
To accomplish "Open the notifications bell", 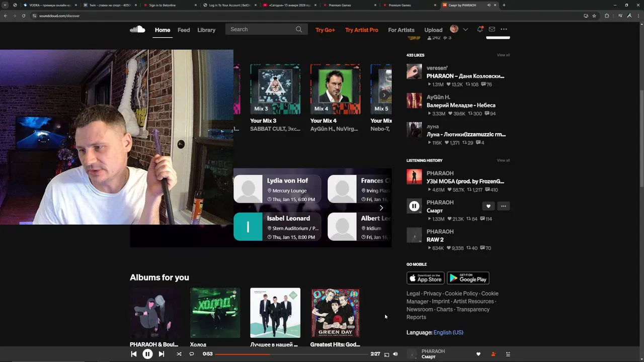I will pos(480,30).
